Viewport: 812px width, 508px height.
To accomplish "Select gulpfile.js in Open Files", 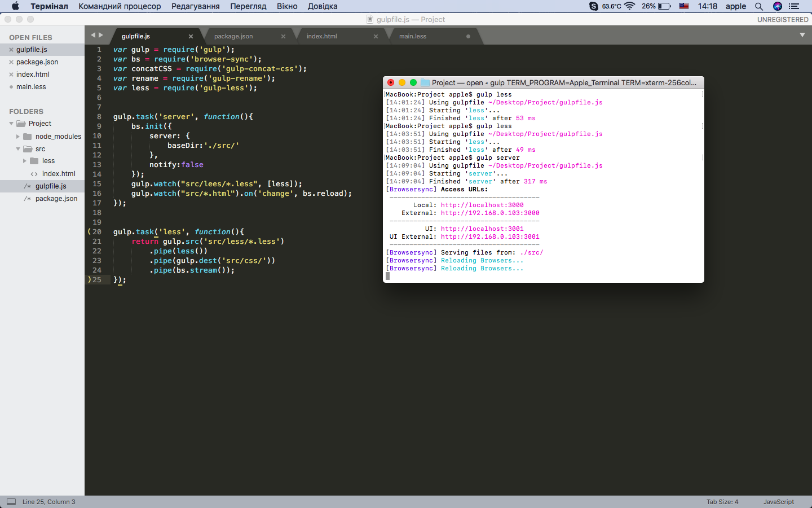I will [32, 50].
